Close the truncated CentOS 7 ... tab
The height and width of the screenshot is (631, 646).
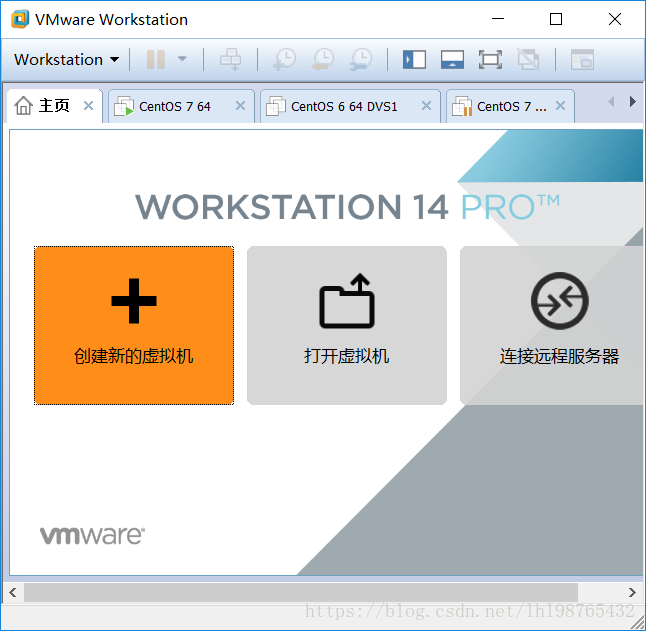[x=560, y=106]
